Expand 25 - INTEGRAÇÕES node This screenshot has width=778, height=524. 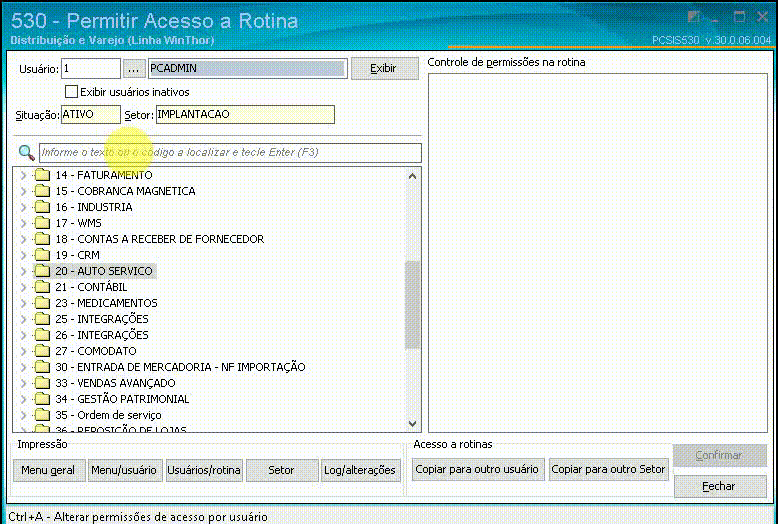click(23, 319)
